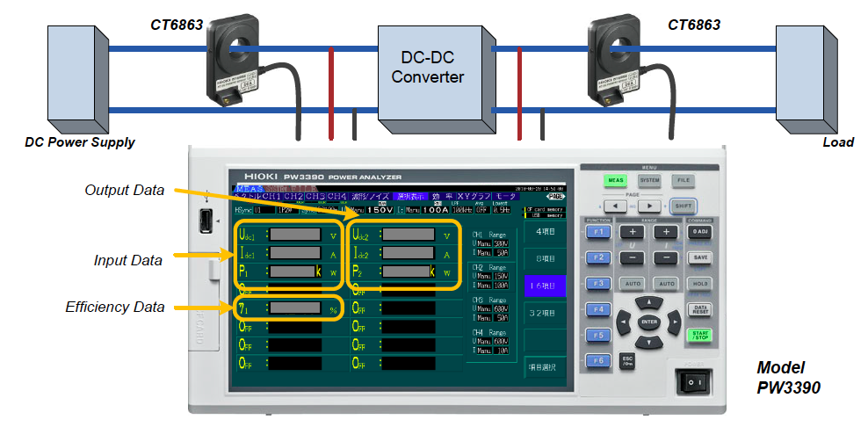Choose the highlighted 16項目 soft key
Image resolution: width=868 pixels, height=427 pixels.
coord(545,286)
